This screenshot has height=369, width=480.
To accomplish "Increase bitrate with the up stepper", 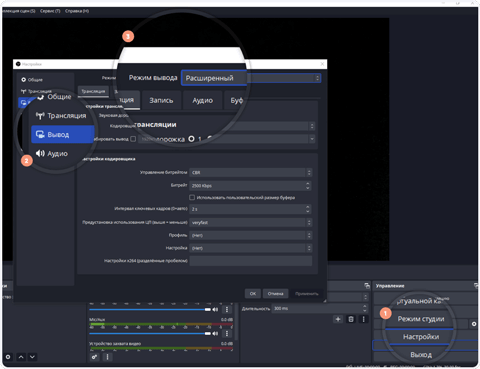I will coord(308,183).
